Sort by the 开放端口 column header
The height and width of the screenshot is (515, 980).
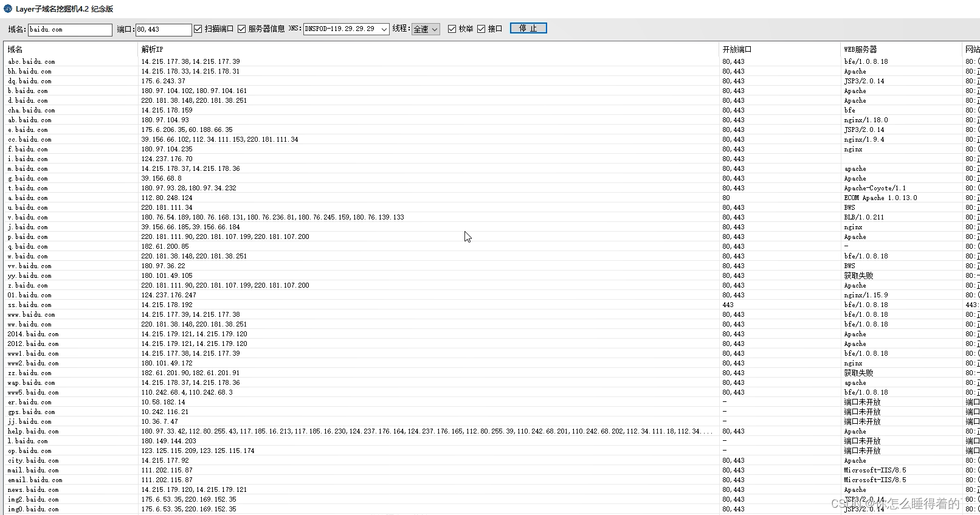click(x=780, y=49)
